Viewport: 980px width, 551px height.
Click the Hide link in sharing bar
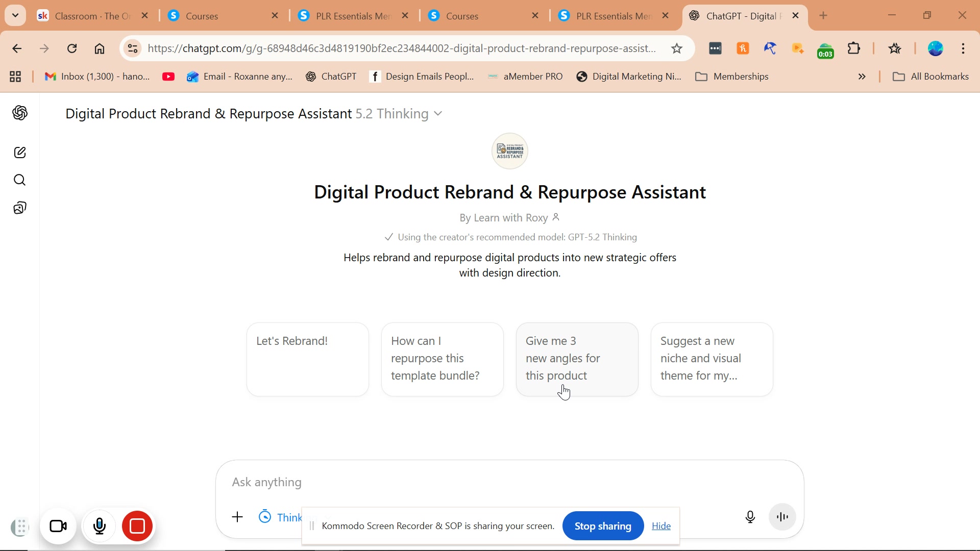(661, 526)
